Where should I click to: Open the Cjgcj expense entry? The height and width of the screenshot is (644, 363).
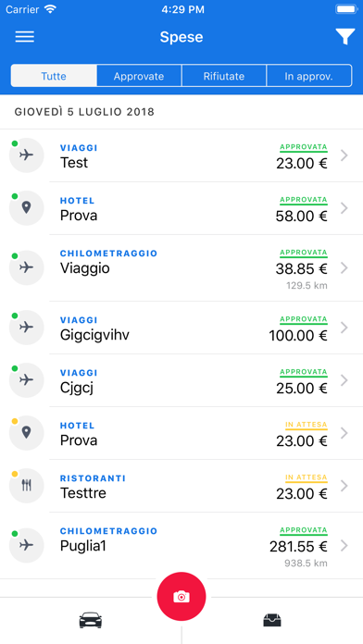click(181, 380)
